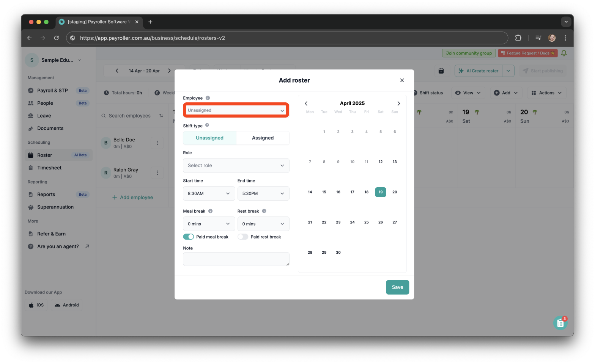This screenshot has width=595, height=364.
Task: Go to previous week from 14 Apr
Action: pyautogui.click(x=117, y=71)
